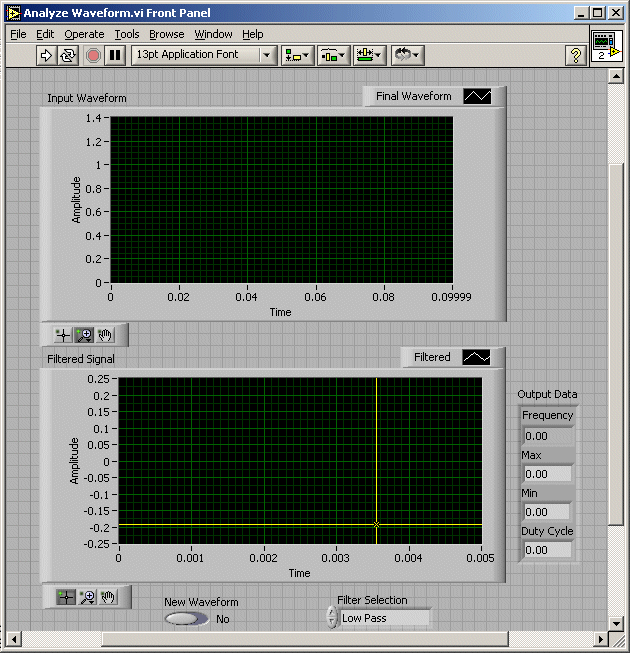Click the Frequency output value field
Screen dimensions: 630x653
(x=548, y=436)
